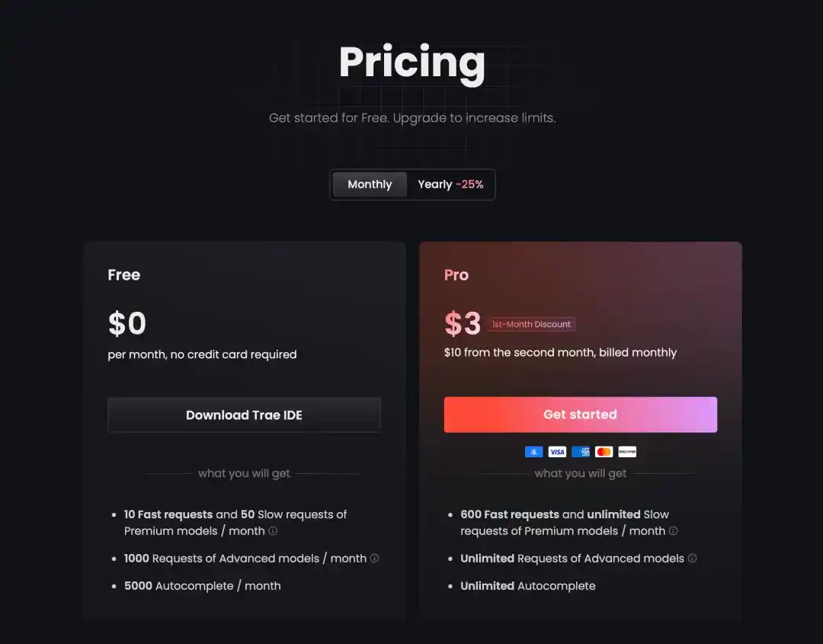Open info icon beside Pro Premium models / month
Screen dimensions: 823x644
[674, 530]
